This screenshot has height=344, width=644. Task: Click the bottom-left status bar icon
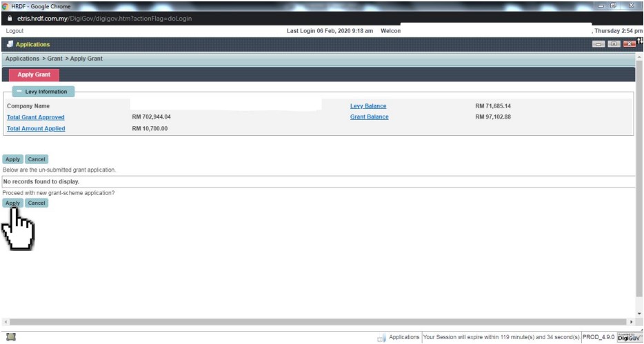(8, 336)
